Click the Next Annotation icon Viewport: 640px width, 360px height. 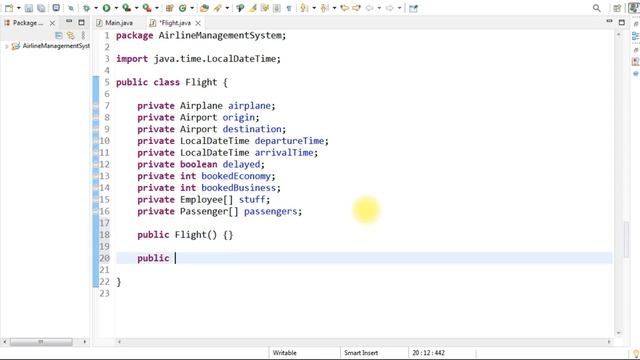click(304, 8)
